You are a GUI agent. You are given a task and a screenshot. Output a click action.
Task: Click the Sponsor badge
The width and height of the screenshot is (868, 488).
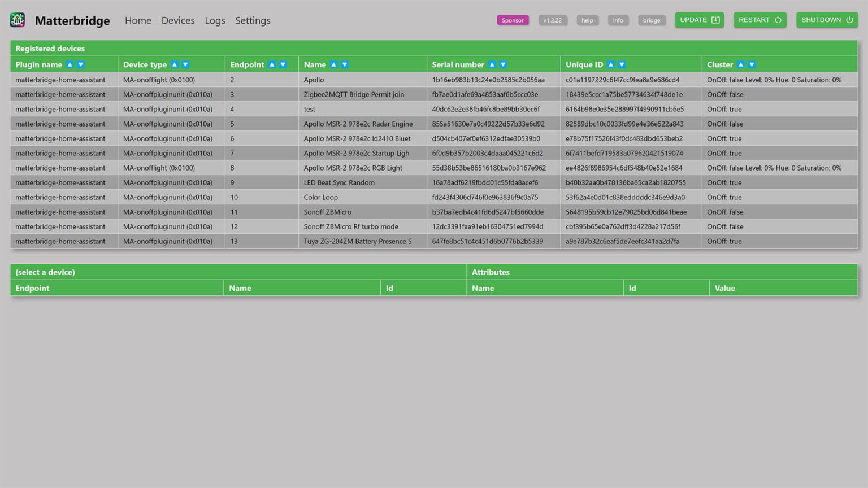513,20
